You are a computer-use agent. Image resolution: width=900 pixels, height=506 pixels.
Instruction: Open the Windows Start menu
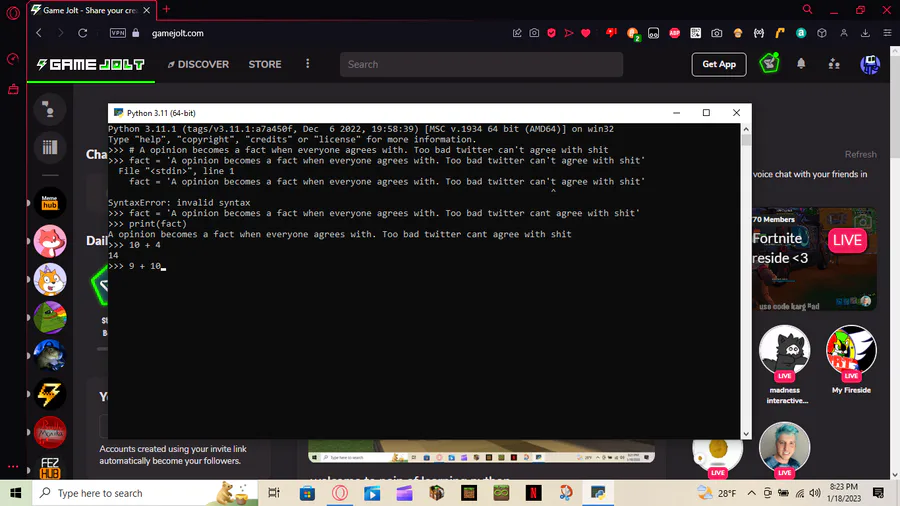(15, 493)
